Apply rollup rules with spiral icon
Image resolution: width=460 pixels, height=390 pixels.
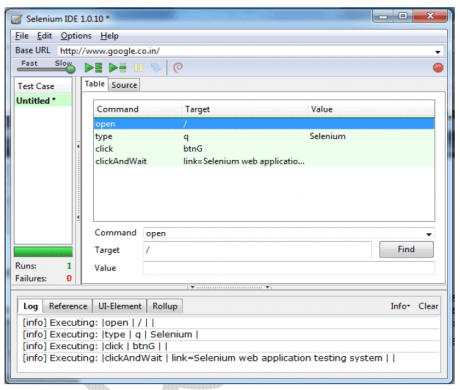pyautogui.click(x=178, y=68)
